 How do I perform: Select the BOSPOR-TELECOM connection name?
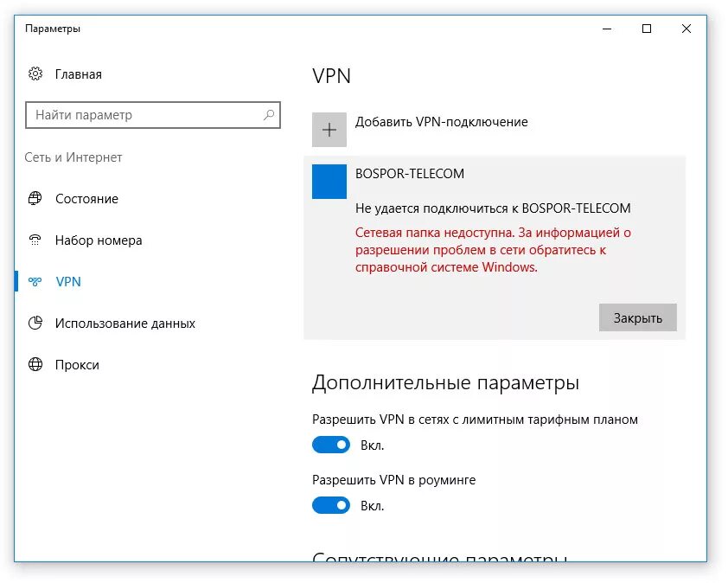(x=410, y=174)
